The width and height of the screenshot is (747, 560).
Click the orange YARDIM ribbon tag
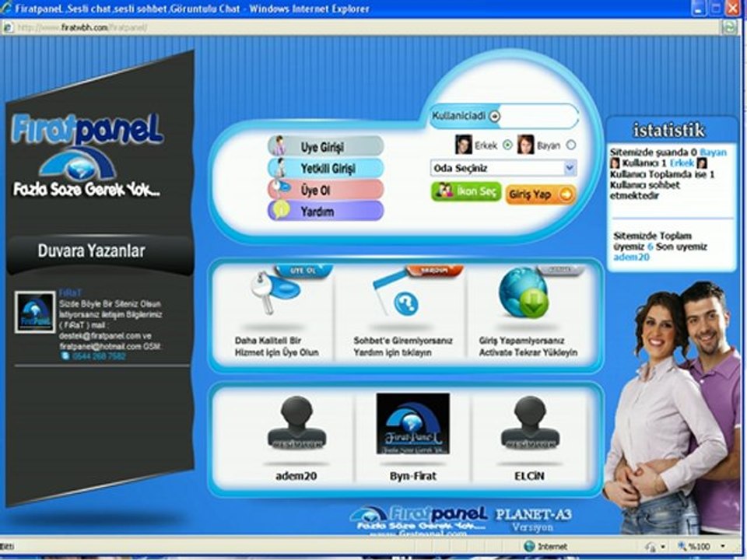click(434, 271)
